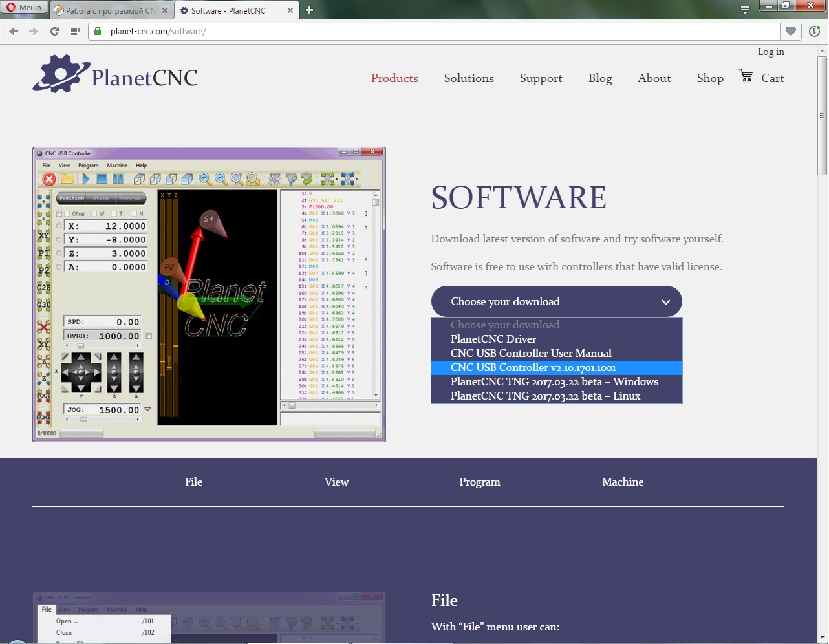
Task: Switch to the Program section tab
Action: pyautogui.click(x=480, y=482)
